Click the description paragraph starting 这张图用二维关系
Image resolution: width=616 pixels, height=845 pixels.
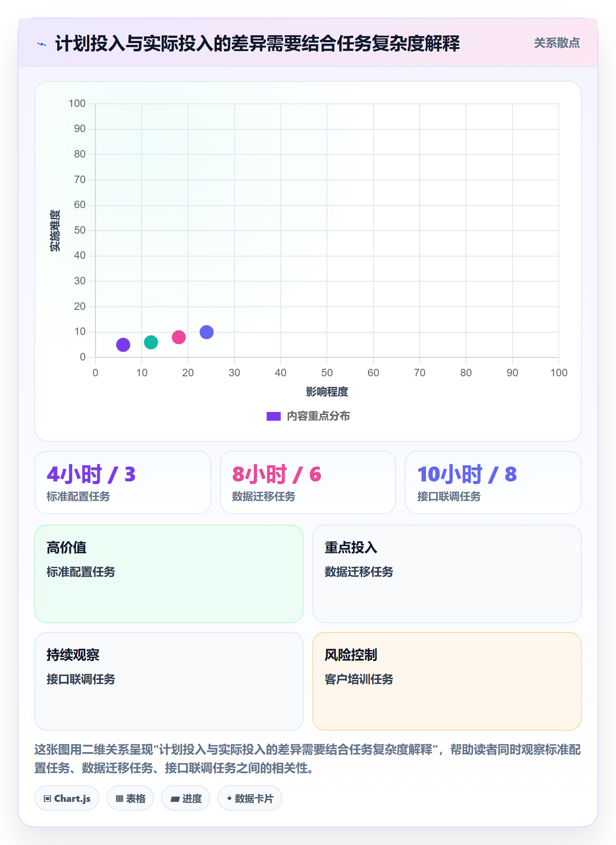[308, 759]
